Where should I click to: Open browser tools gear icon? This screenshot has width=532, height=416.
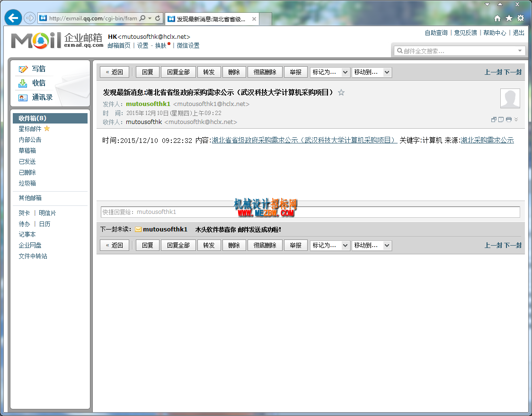point(521,18)
